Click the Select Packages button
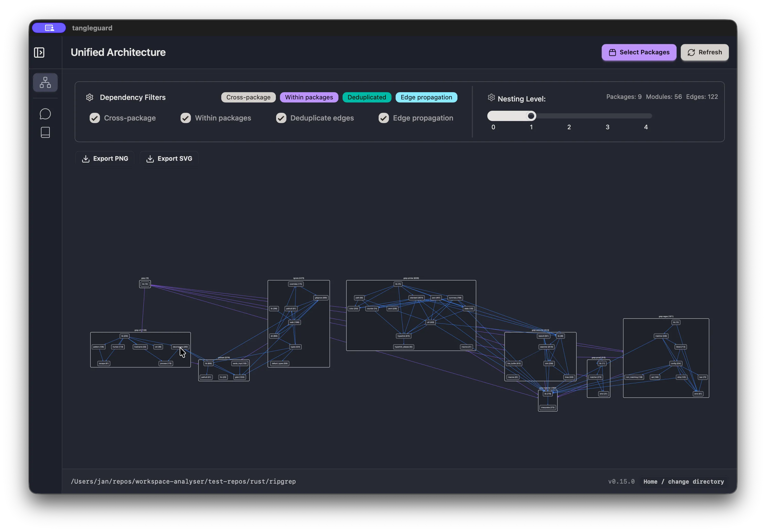The image size is (766, 532). point(639,52)
